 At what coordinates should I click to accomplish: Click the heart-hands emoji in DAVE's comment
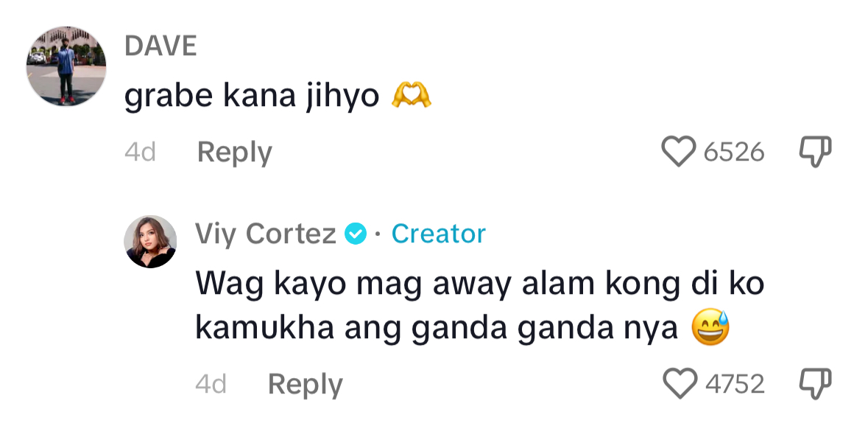pos(412,95)
